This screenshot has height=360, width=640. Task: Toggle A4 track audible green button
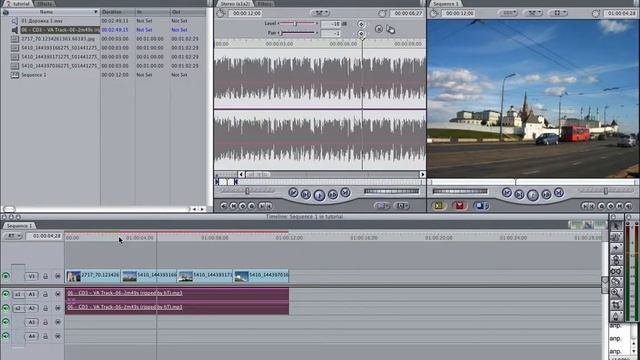(x=6, y=336)
